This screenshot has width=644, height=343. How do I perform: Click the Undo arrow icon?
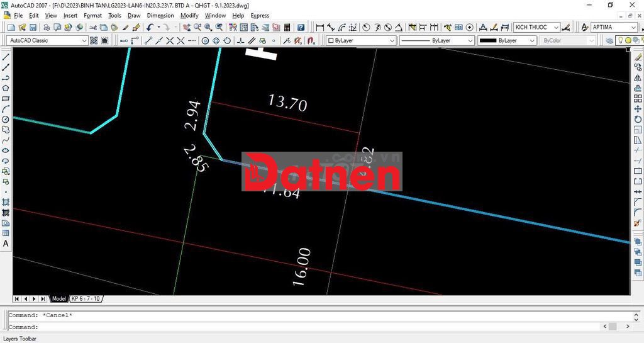[x=150, y=28]
